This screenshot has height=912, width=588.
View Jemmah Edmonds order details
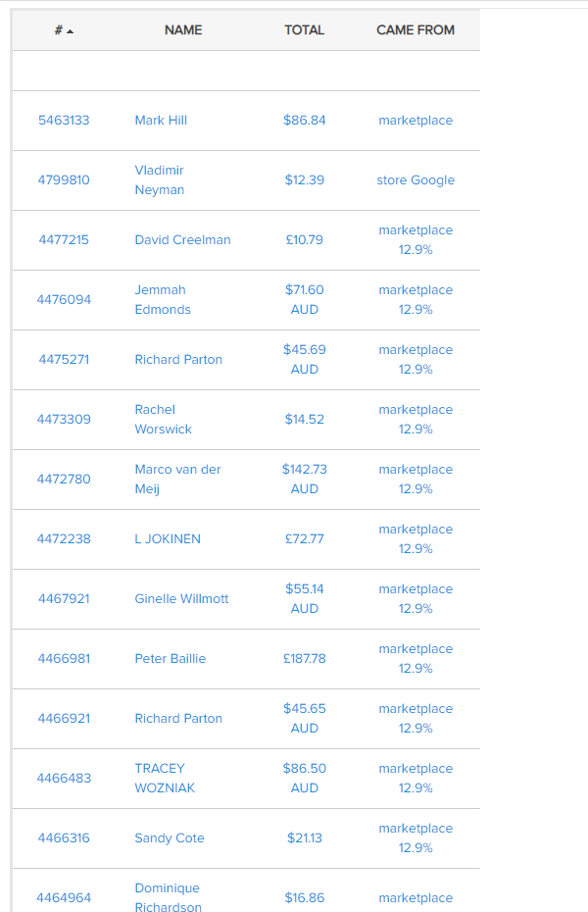[163, 300]
